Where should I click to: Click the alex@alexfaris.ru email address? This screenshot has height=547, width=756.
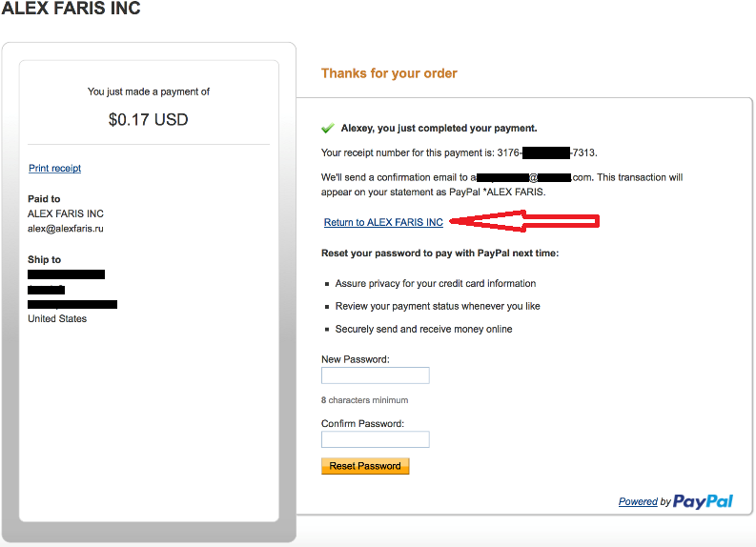(x=66, y=229)
